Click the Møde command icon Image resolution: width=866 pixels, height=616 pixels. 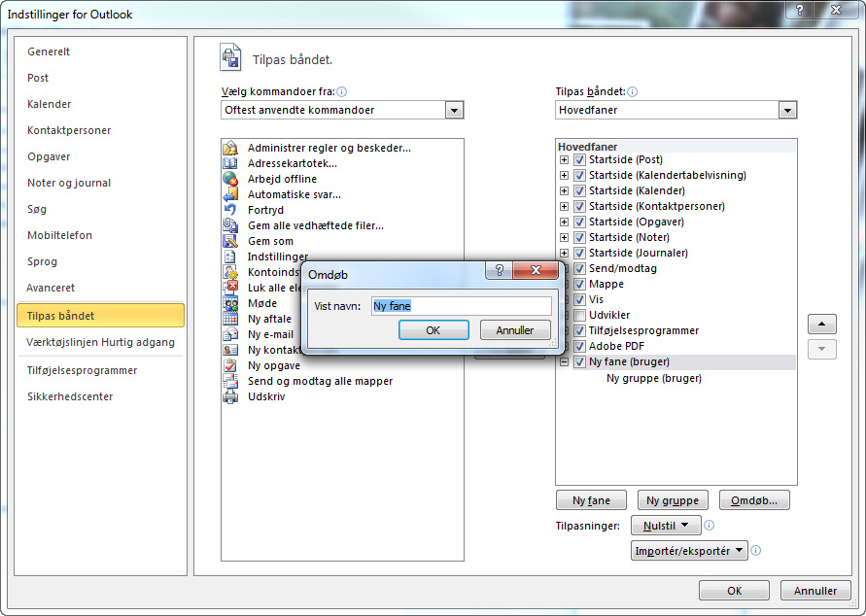(230, 303)
